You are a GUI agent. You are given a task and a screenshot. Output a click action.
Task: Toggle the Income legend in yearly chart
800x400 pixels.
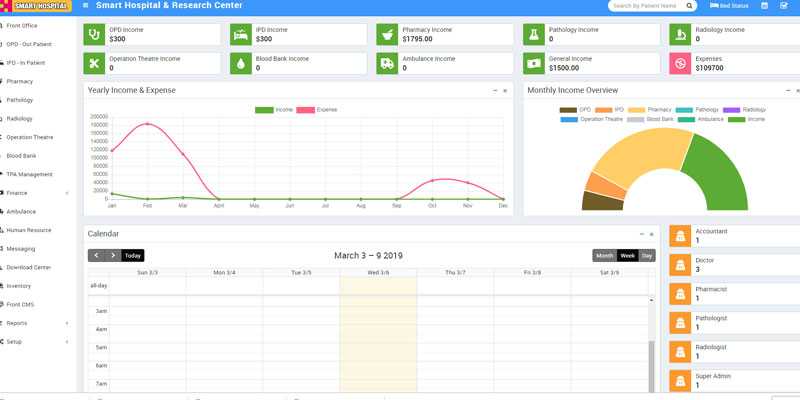pyautogui.click(x=274, y=109)
